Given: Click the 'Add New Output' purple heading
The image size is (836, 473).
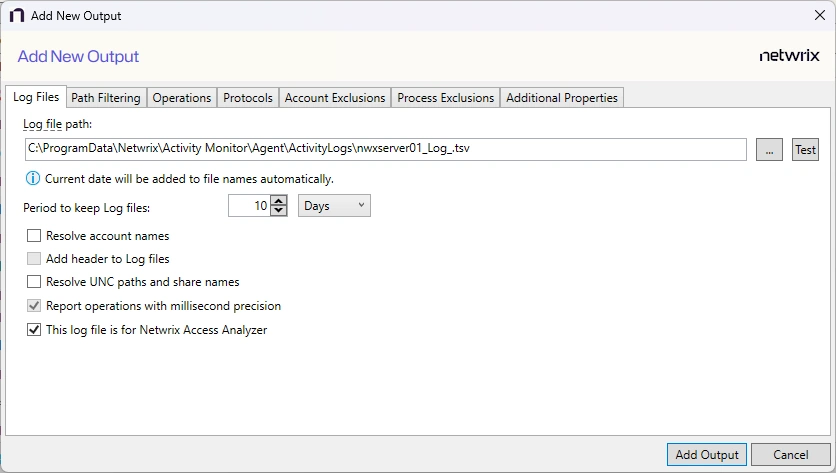Looking at the screenshot, I should [78, 57].
